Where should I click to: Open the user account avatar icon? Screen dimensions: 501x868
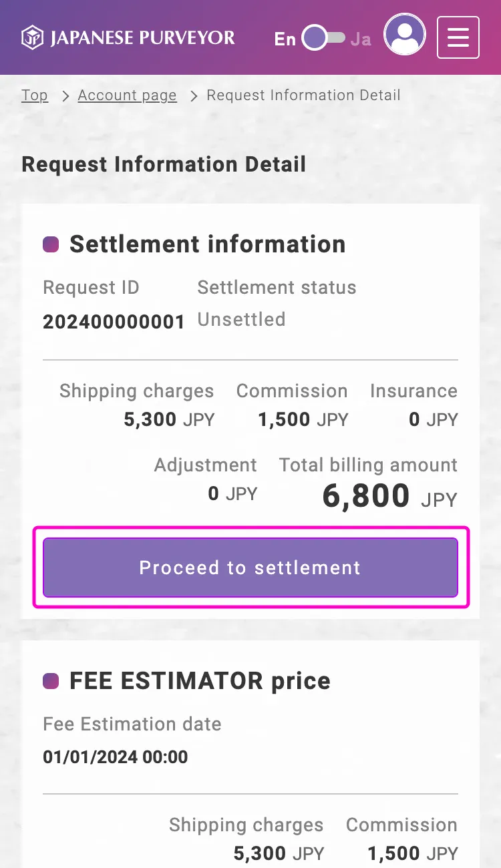click(x=405, y=36)
